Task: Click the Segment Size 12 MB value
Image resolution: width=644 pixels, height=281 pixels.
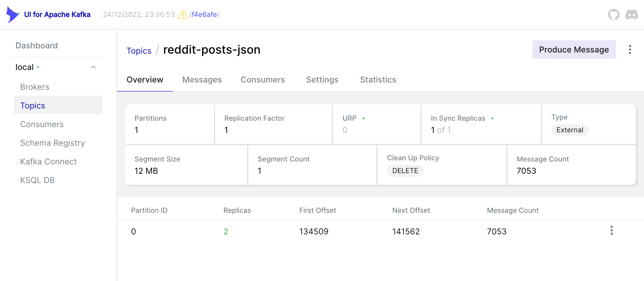Action: click(146, 171)
